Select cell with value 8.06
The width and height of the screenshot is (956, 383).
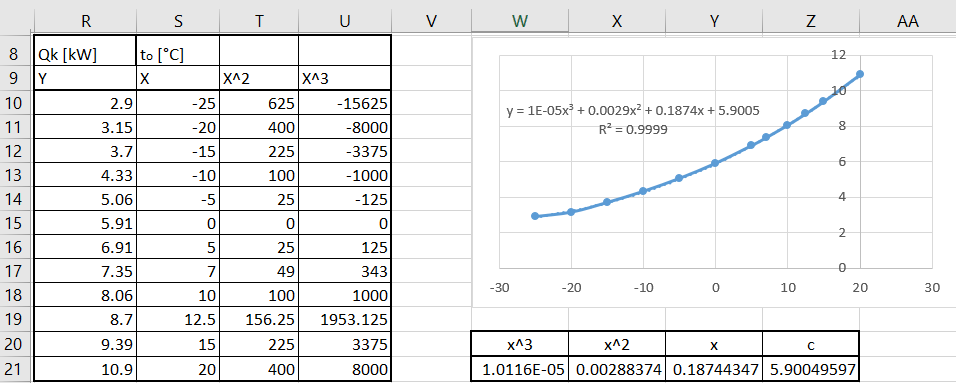85,296
